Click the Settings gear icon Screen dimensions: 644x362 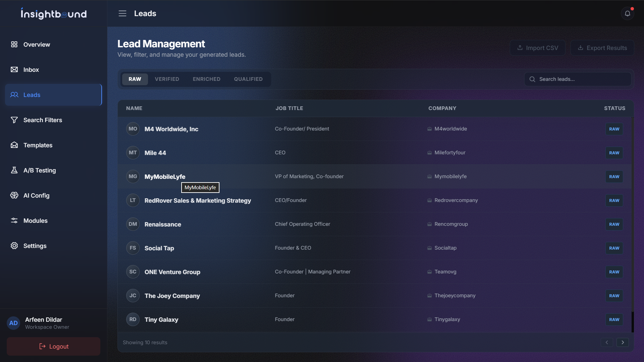point(14,246)
